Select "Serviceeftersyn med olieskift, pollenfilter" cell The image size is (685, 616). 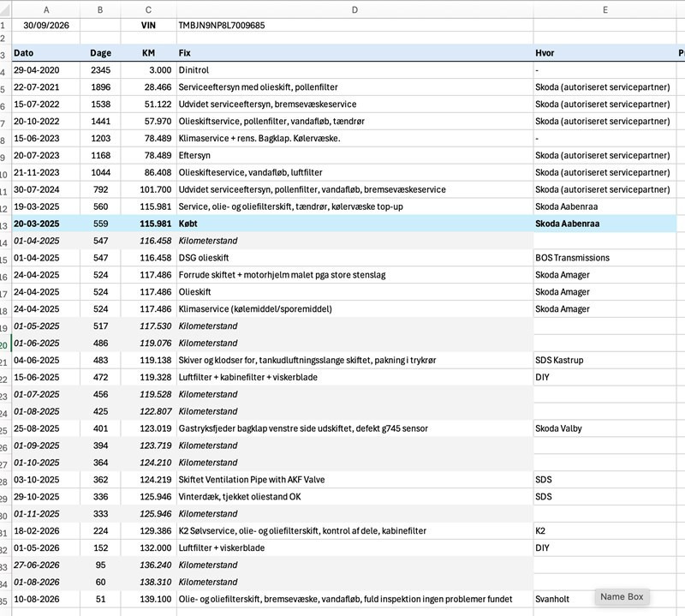[354, 87]
